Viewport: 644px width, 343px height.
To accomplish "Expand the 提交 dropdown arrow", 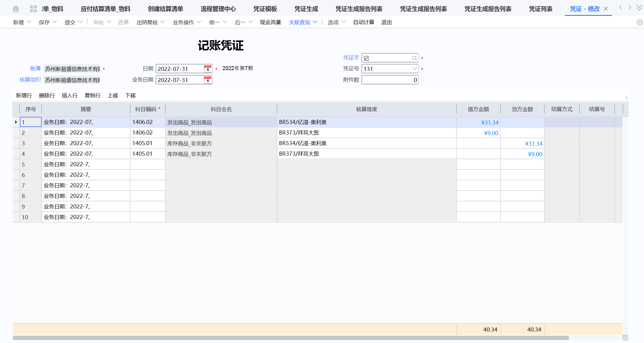I will [80, 22].
